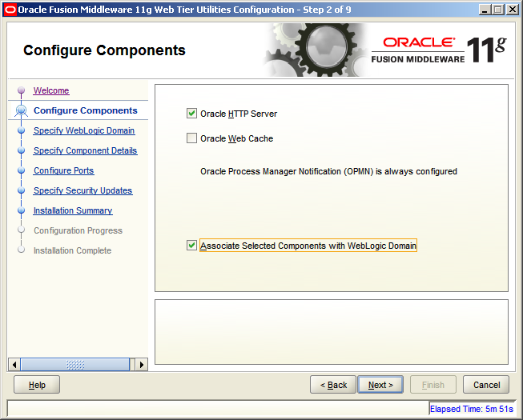Screen dimensions: 523x420
Task: Click the Welcome step bullet icon
Action: (x=22, y=90)
